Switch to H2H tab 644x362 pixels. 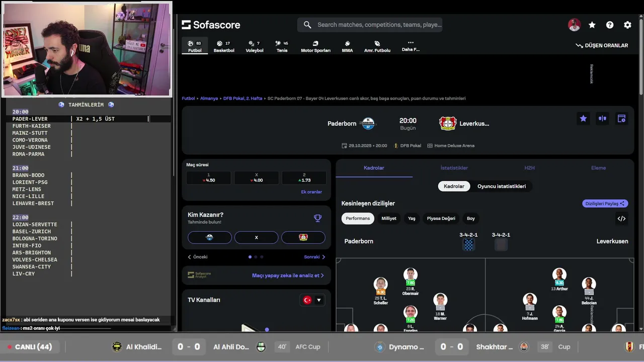pos(529,168)
